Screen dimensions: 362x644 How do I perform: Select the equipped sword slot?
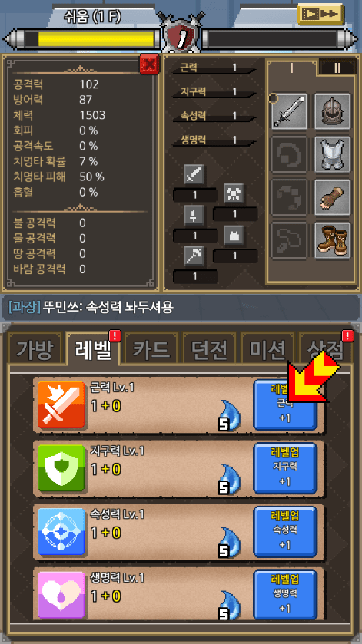pos(289,111)
